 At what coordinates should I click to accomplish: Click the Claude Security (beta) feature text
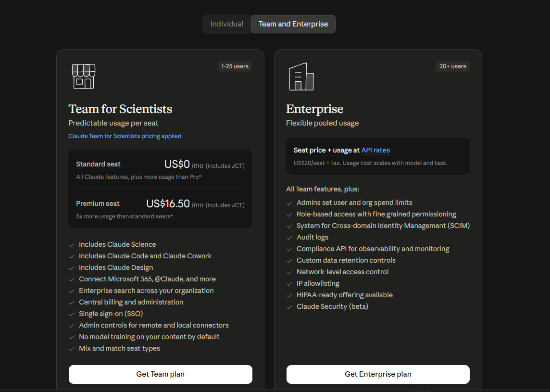click(333, 307)
